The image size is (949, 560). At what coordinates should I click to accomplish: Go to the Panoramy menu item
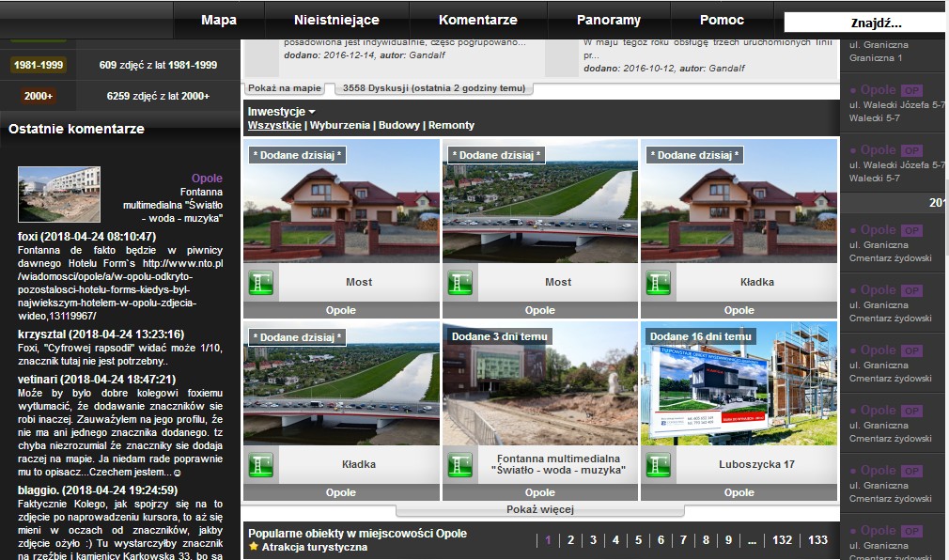tap(608, 20)
